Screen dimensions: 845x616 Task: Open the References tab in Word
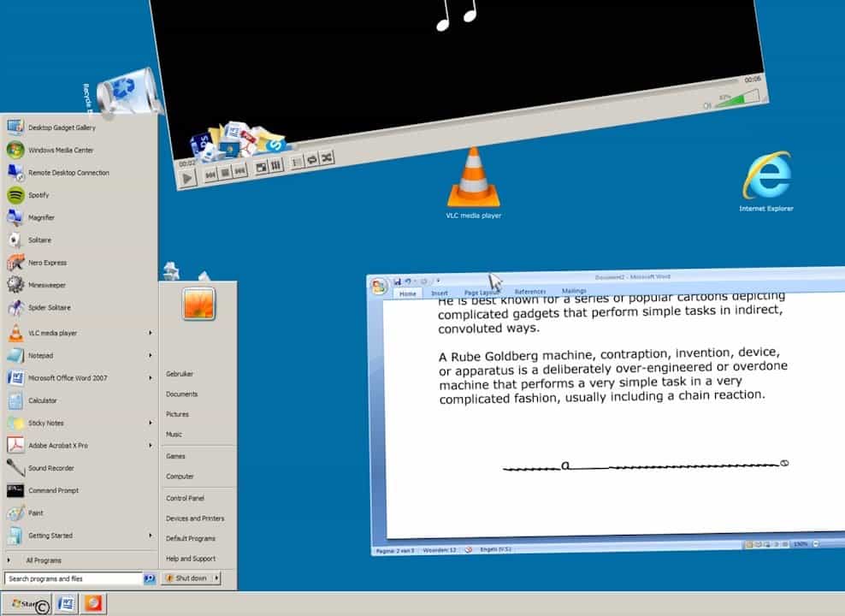click(530, 292)
